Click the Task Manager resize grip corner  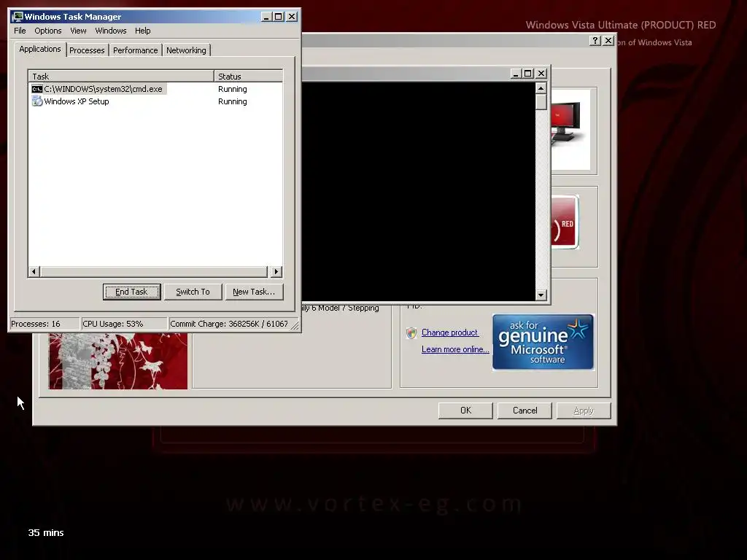[295, 326]
